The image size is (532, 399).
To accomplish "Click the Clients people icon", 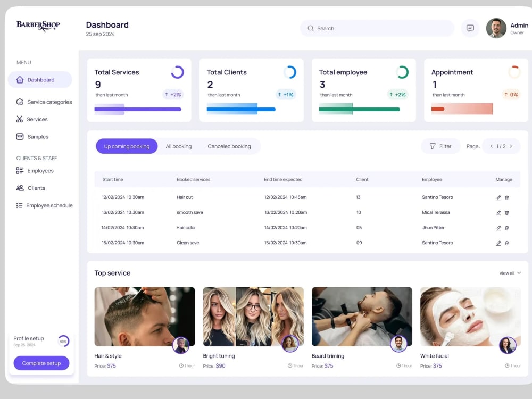I will 20,188.
